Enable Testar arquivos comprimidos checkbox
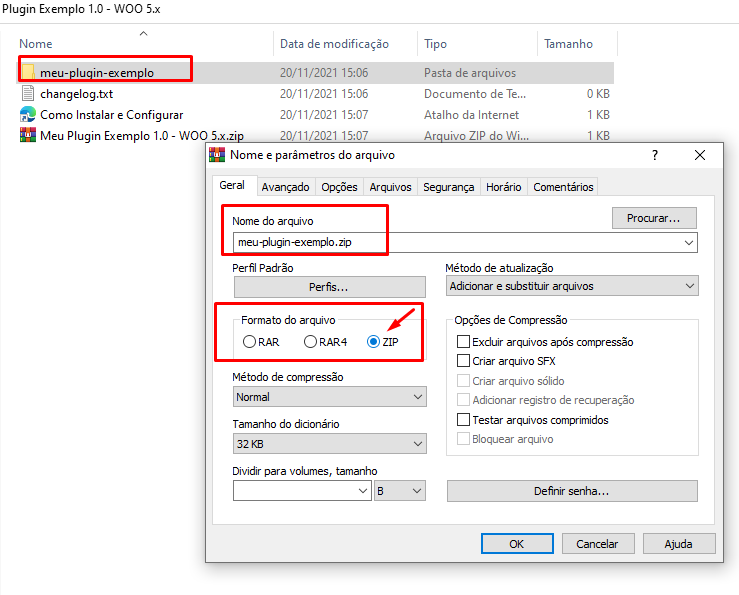The image size is (739, 595). (x=463, y=420)
